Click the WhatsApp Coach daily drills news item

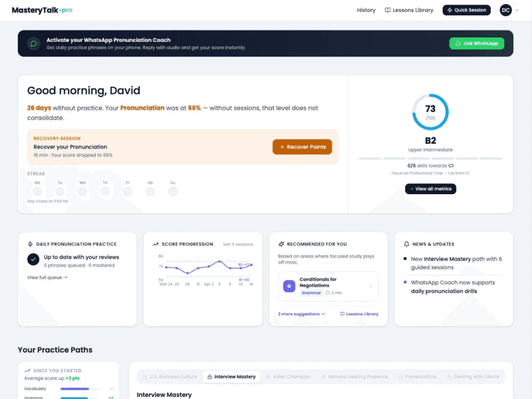(x=453, y=287)
